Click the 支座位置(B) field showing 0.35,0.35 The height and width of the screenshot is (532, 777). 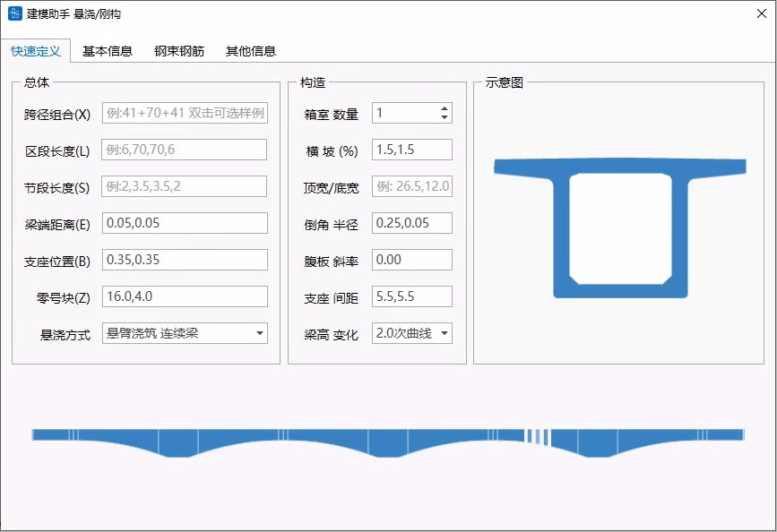[x=185, y=260]
